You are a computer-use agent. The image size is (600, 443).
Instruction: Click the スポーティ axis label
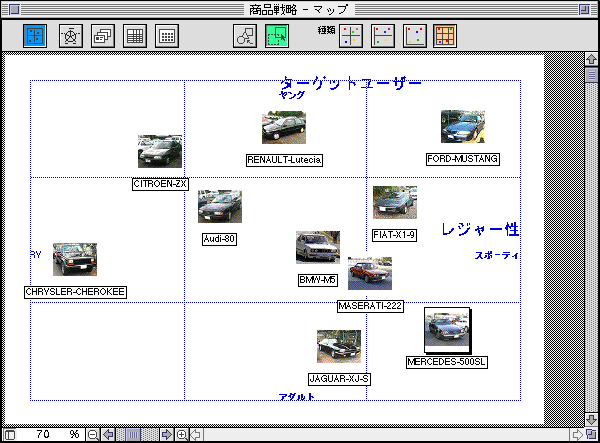497,255
